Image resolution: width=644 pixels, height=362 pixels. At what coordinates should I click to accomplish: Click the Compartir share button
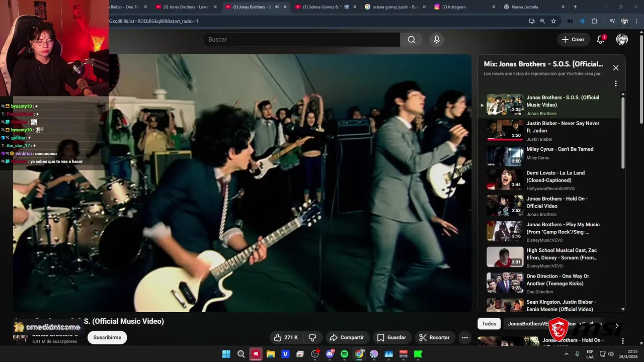[x=347, y=337]
